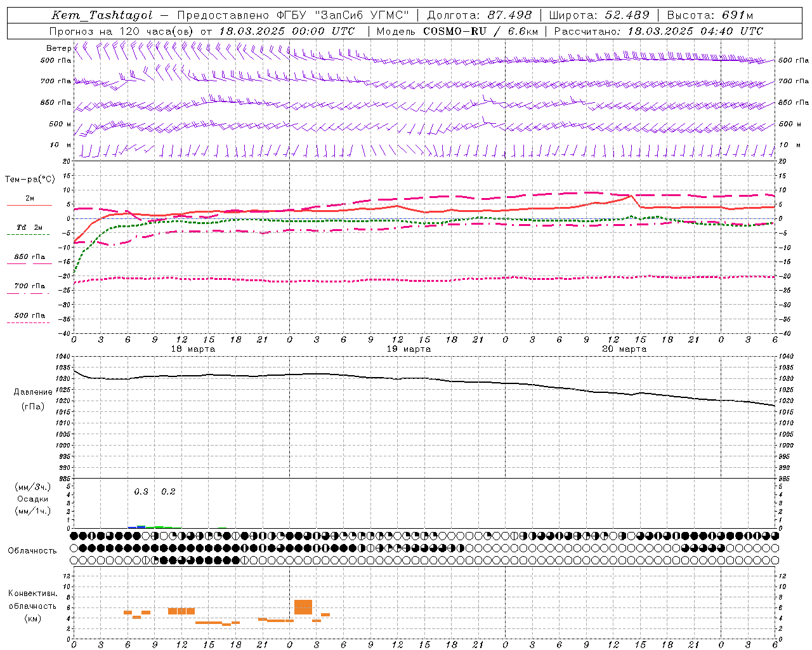Click the left 700 гПа wind level label
This screenshot has width=812, height=650.
coord(56,81)
